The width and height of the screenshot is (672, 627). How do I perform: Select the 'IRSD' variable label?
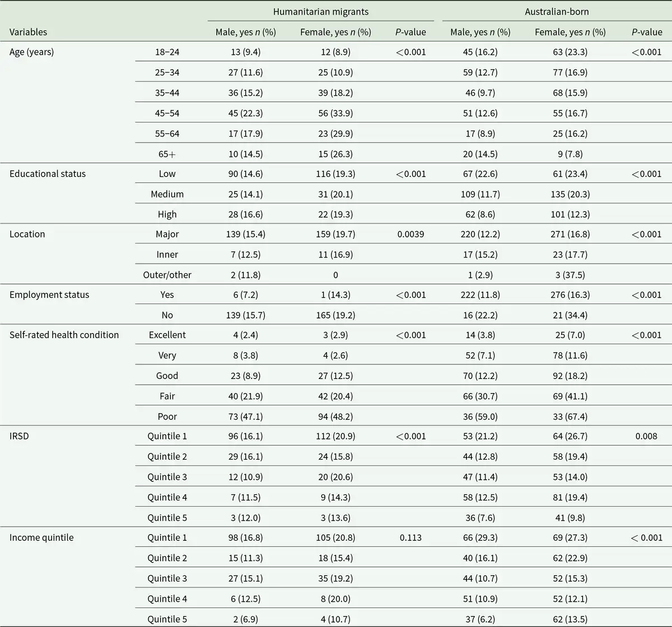(x=19, y=436)
